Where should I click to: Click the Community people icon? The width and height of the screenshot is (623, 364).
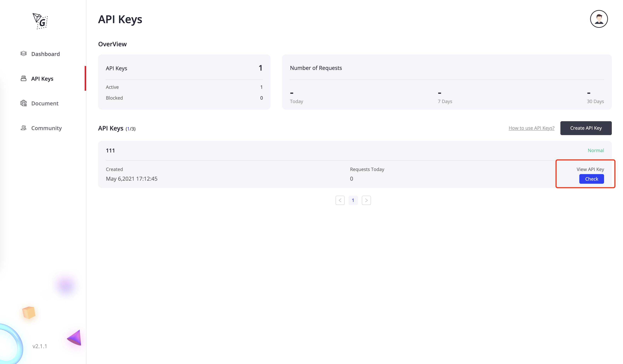24,128
